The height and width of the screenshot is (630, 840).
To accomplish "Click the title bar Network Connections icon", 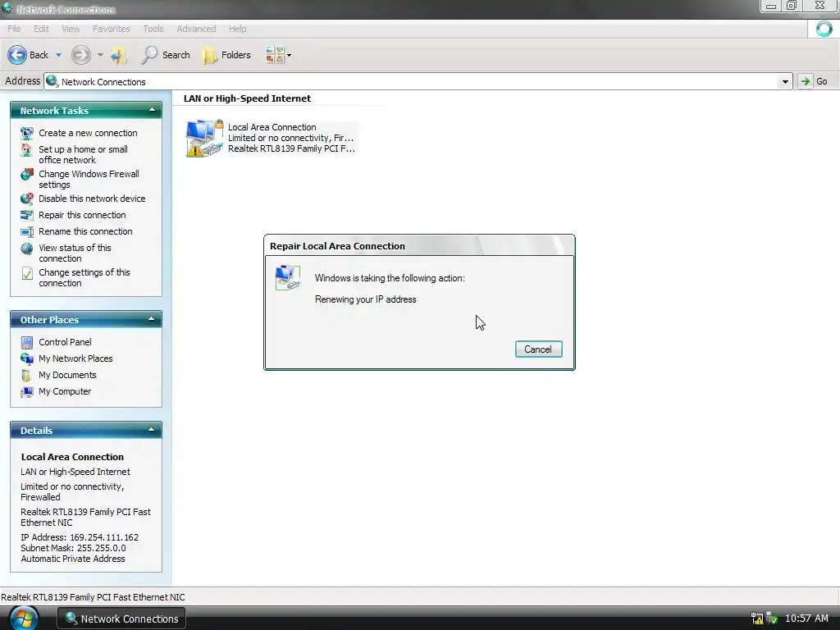I will coord(7,8).
